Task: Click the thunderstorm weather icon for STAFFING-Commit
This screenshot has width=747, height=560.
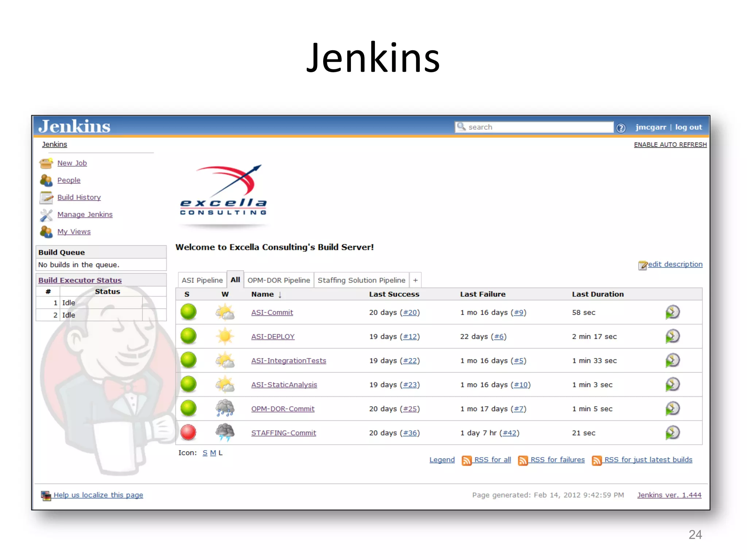Action: [225, 432]
